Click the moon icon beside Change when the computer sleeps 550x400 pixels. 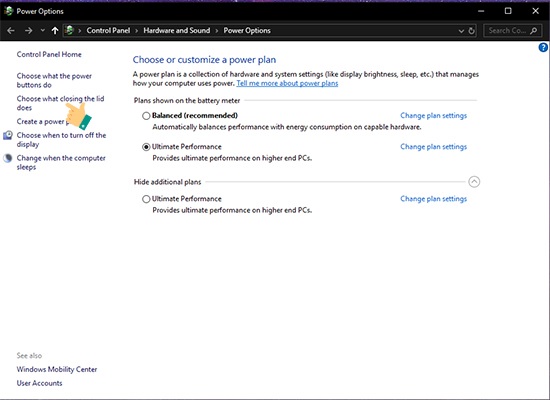(8, 158)
